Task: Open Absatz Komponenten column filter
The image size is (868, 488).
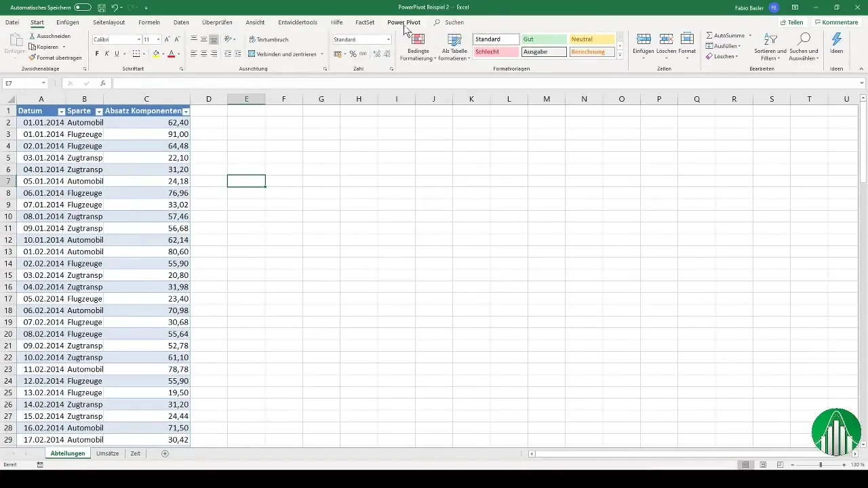Action: pyautogui.click(x=186, y=111)
